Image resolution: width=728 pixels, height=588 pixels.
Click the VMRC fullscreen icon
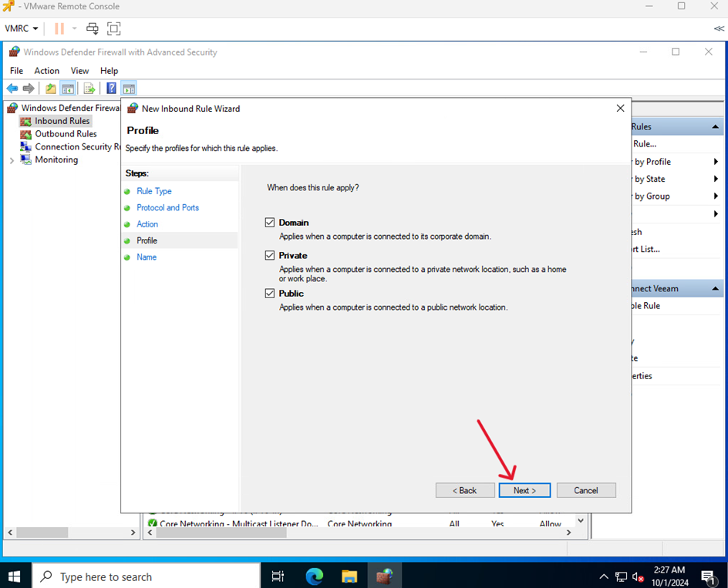point(113,29)
